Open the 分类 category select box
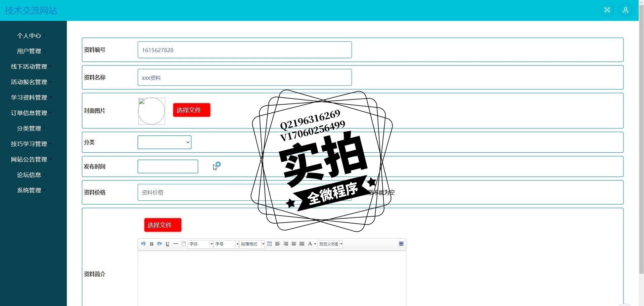Screen dimensions: 644x306 point(165,142)
